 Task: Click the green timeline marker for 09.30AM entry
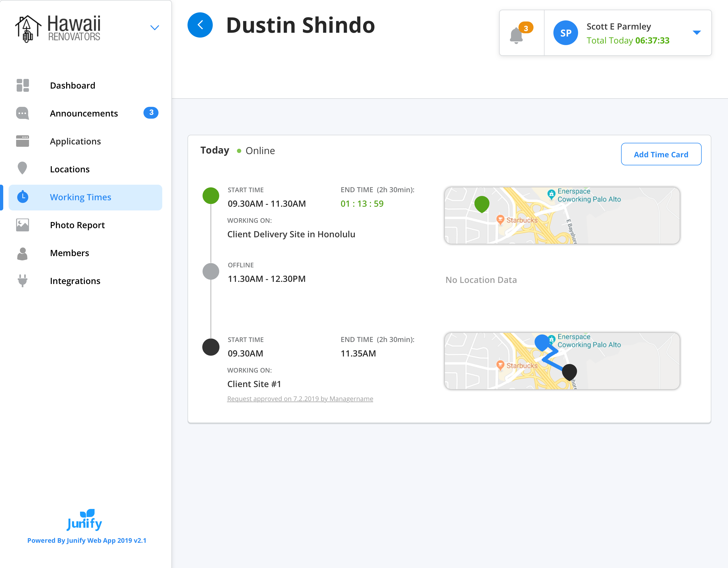pos(211,196)
